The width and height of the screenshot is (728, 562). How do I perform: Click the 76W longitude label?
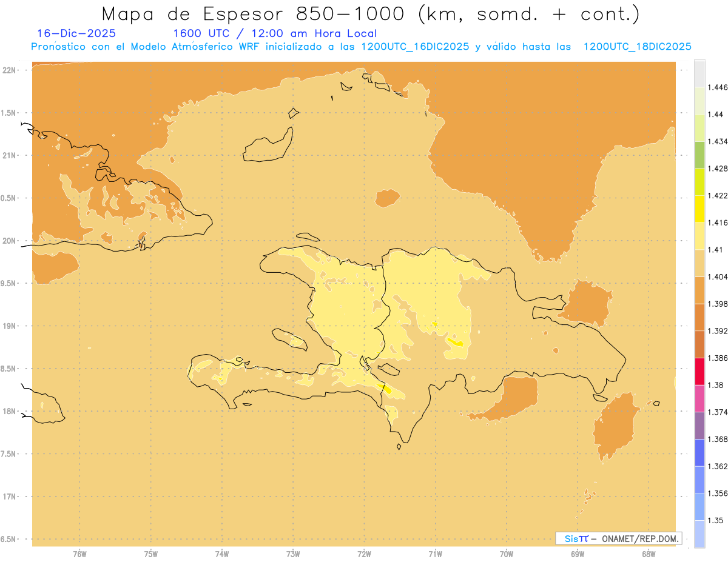click(x=79, y=554)
